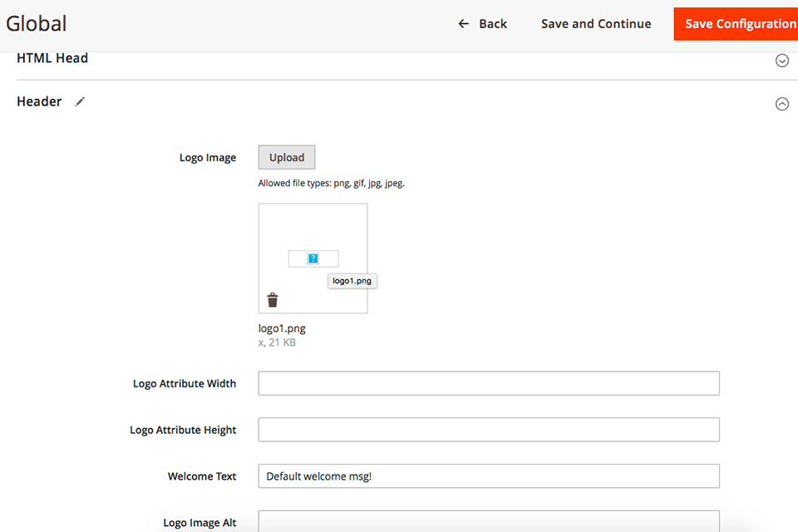Expand the HTML Head section chevron
Image resolution: width=798 pixels, height=532 pixels.
(x=781, y=61)
